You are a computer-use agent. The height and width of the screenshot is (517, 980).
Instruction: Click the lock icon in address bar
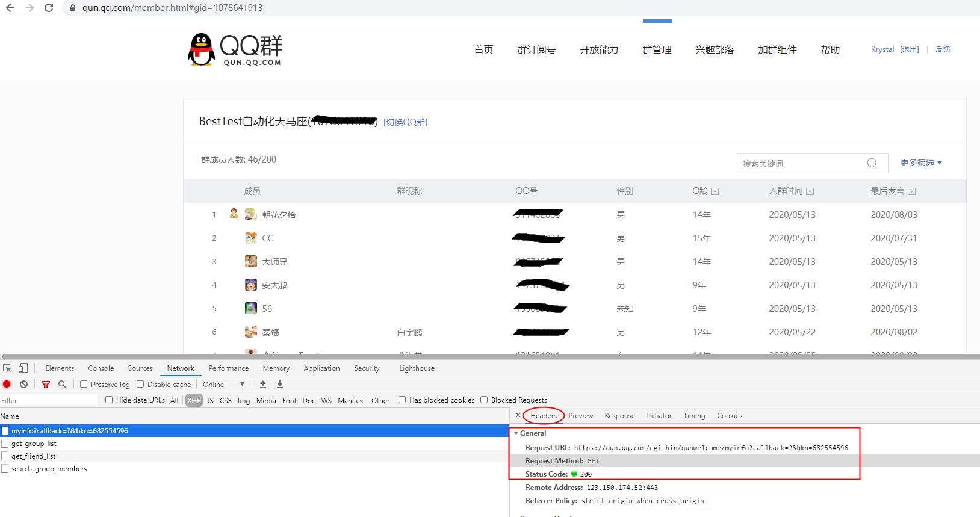point(73,8)
